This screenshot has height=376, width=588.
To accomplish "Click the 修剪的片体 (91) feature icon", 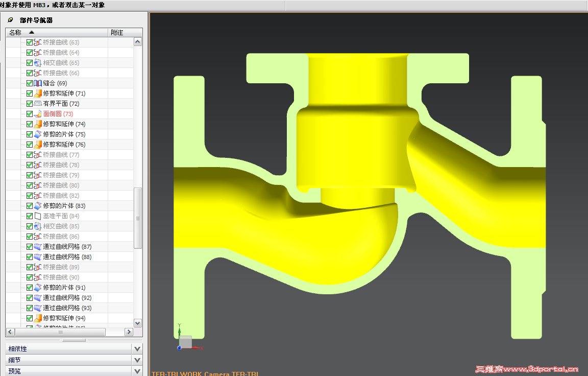I will point(38,288).
